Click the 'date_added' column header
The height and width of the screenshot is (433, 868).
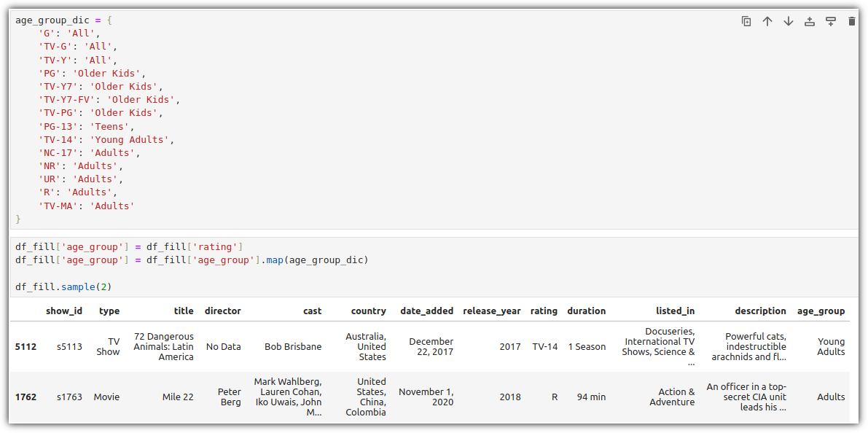(x=427, y=311)
